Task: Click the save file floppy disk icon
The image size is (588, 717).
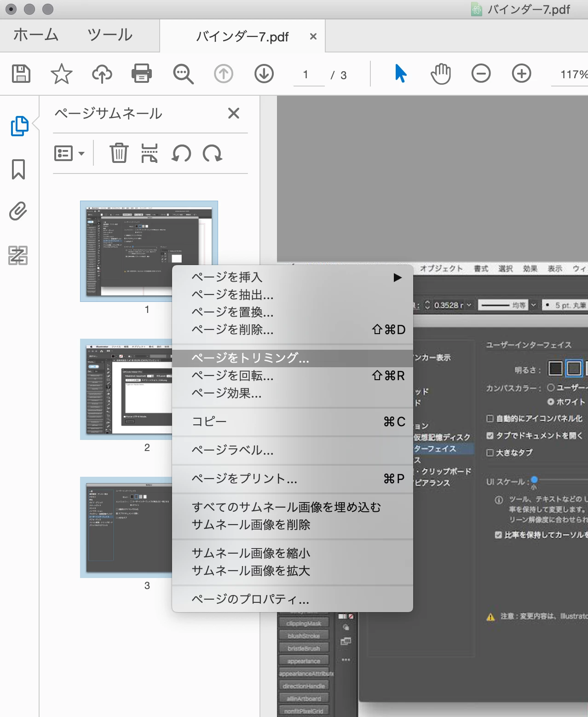Action: (x=21, y=74)
